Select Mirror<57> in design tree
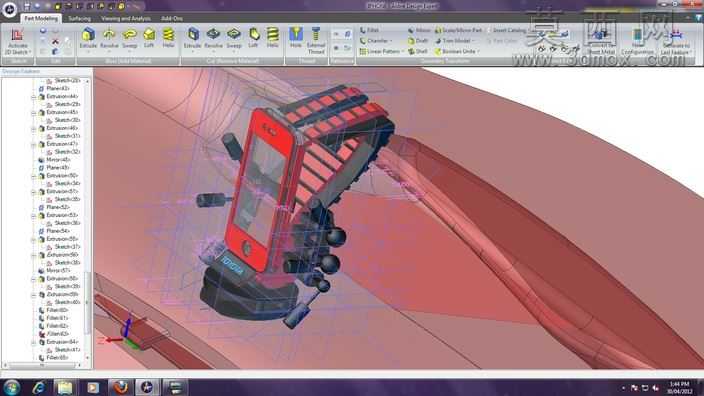The width and height of the screenshot is (704, 396). [x=54, y=270]
